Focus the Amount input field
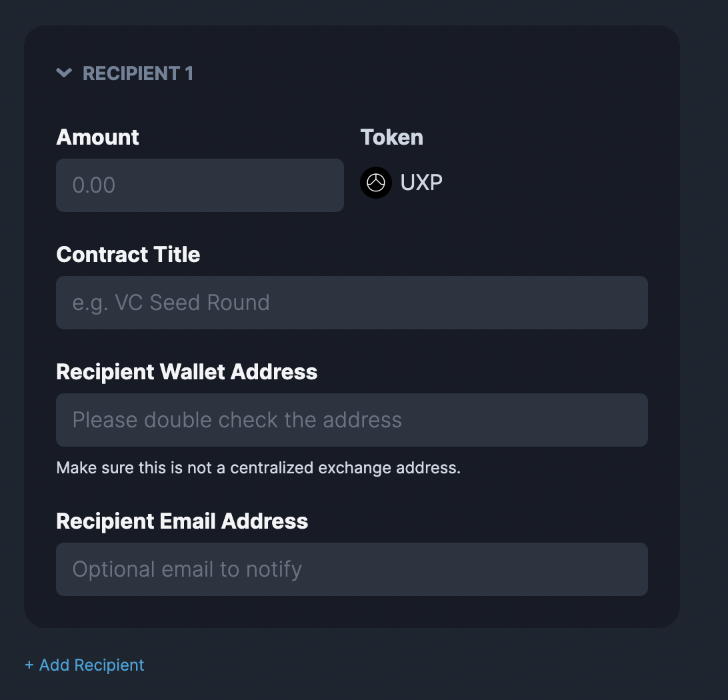728x700 pixels. pos(199,185)
